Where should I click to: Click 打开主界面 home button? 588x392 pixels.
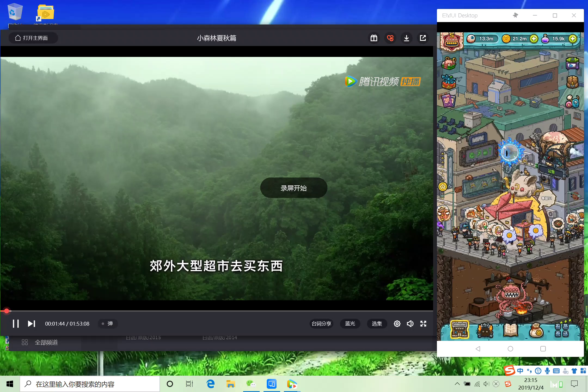[x=33, y=38]
